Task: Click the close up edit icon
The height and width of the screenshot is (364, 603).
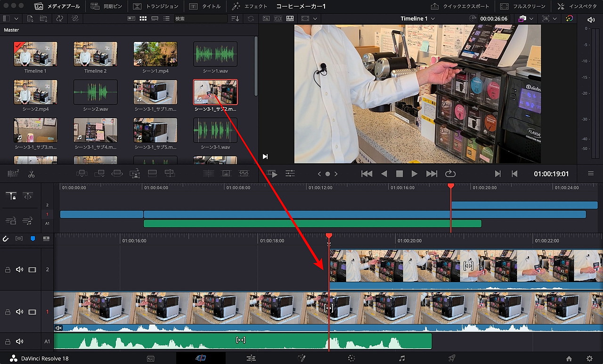Action: point(135,174)
